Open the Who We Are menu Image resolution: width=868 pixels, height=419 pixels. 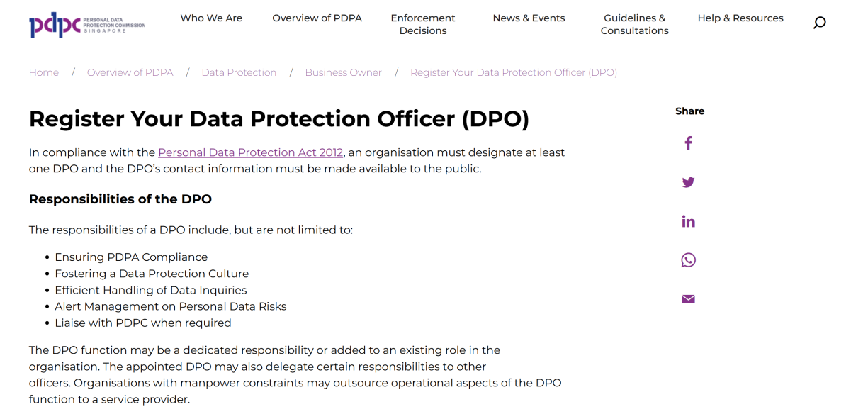coord(211,18)
